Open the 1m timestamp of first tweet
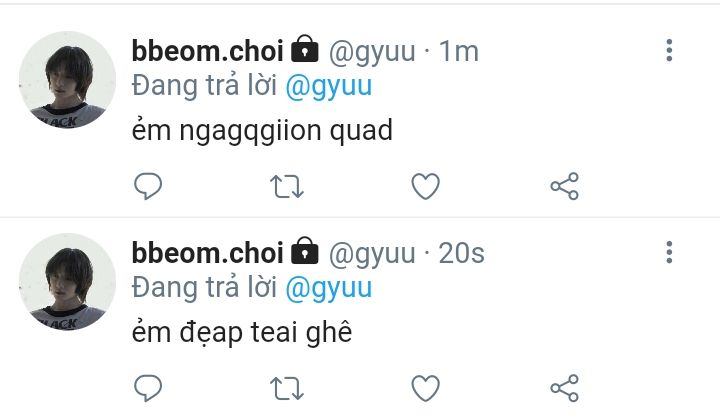Image resolution: width=720 pixels, height=418 pixels. pos(459,51)
